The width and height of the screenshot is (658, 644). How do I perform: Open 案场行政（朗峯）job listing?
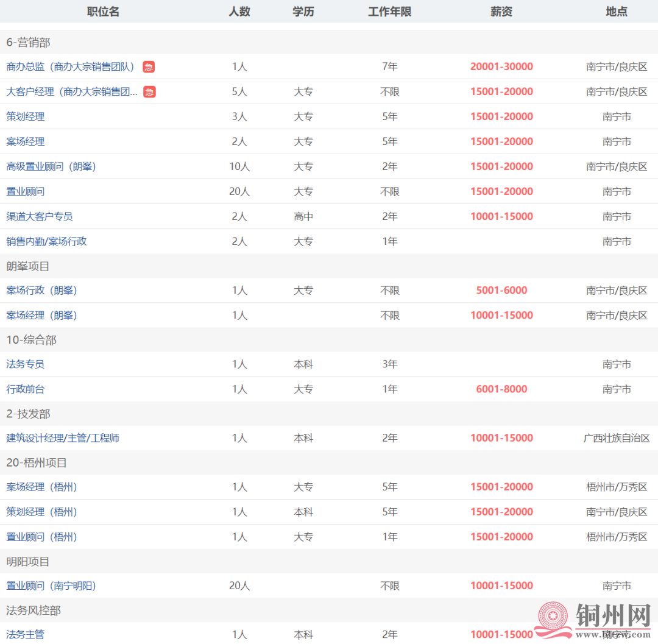click(41, 291)
